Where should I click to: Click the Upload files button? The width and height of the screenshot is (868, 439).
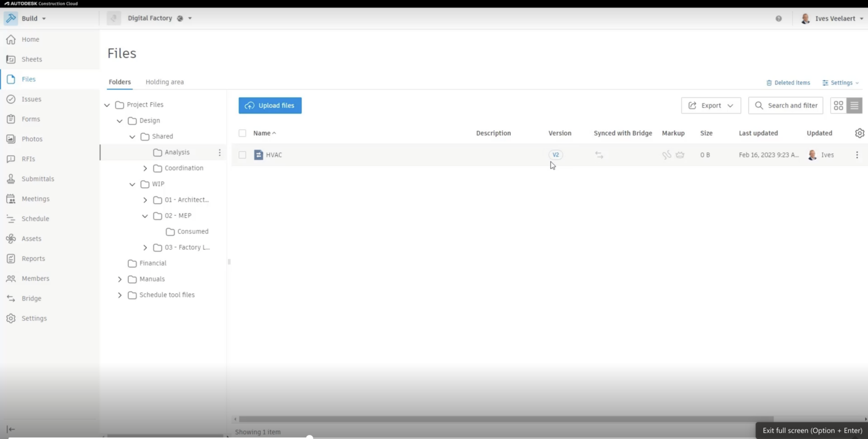(270, 105)
